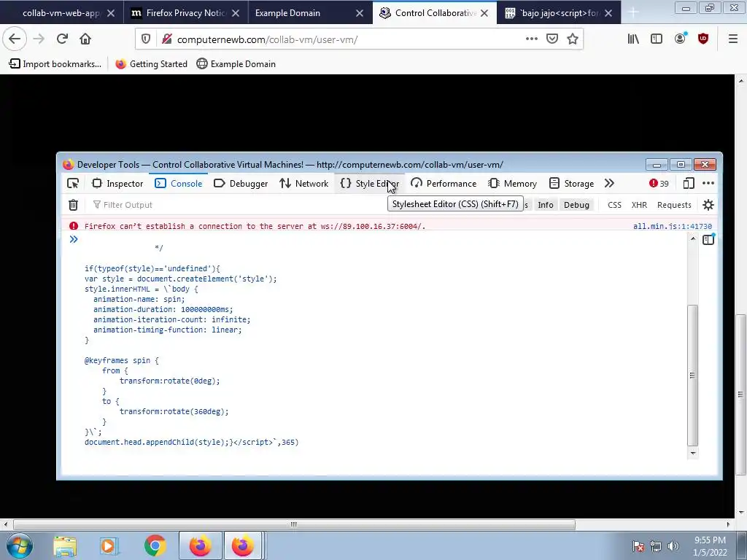Activate the element picker in Developer Tools

point(73,183)
